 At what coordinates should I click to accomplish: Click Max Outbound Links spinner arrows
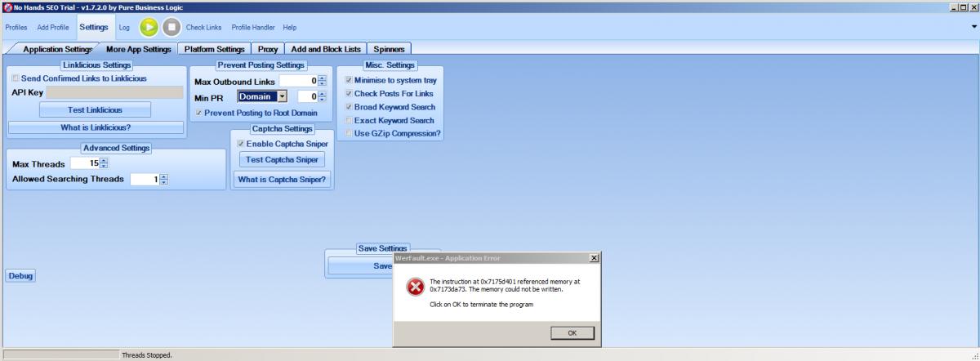tap(322, 81)
